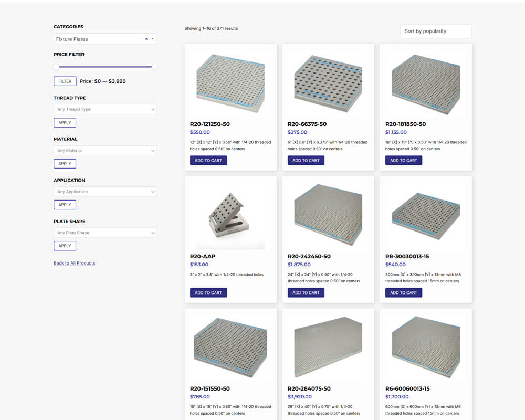Image resolution: width=525 pixels, height=420 pixels.
Task: Open the R20-66375-50 product image
Action: (x=328, y=82)
